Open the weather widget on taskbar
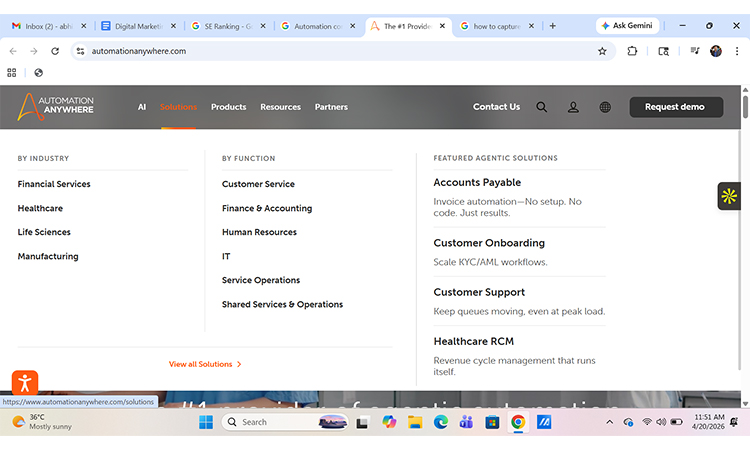750x450 pixels. point(42,422)
